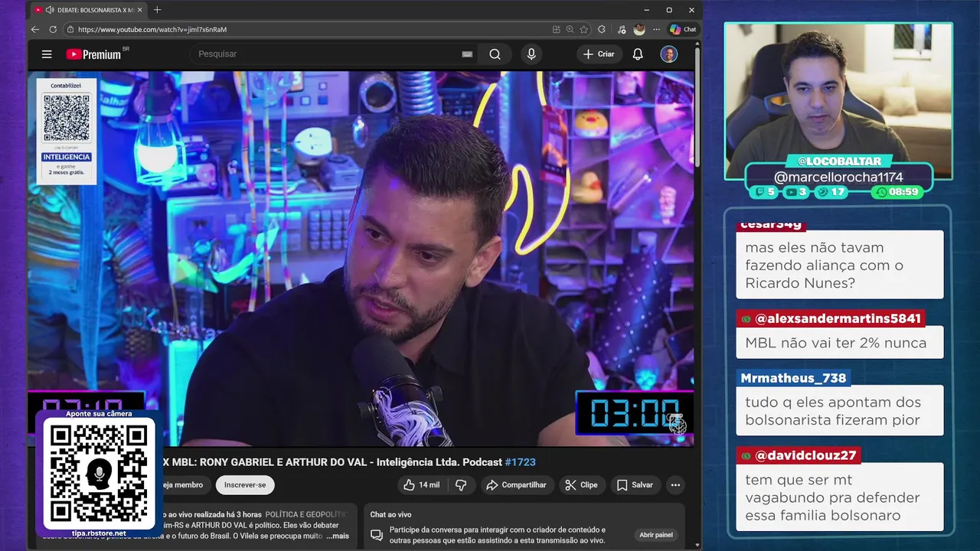Open the browser profile avatar
This screenshot has width=980, height=551.
[x=639, y=29]
